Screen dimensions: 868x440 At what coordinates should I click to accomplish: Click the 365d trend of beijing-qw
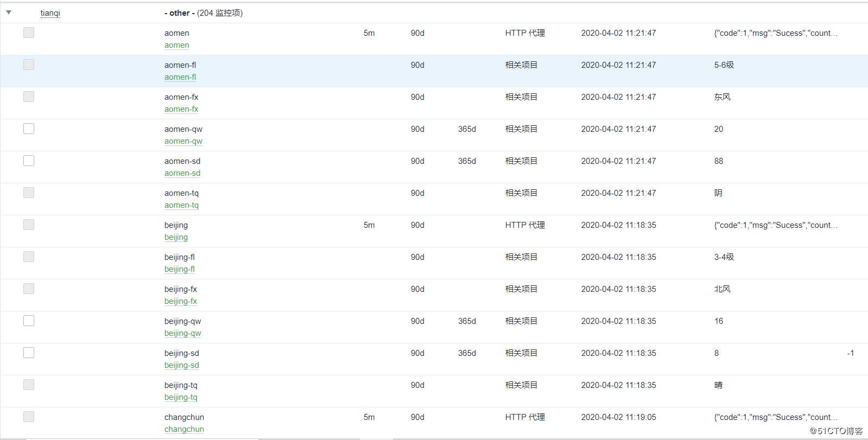(467, 321)
